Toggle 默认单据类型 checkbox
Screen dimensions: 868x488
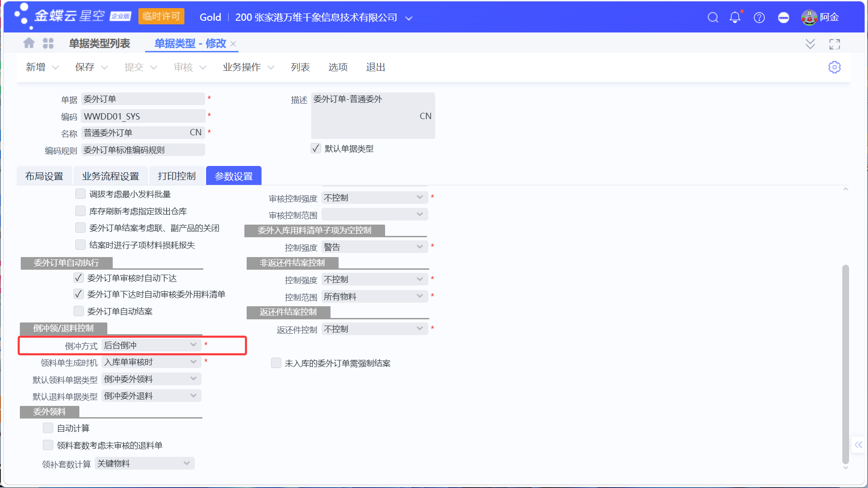tap(316, 148)
